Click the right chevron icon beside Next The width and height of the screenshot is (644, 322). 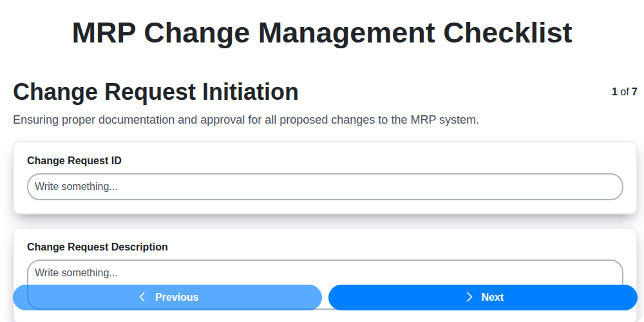click(469, 297)
